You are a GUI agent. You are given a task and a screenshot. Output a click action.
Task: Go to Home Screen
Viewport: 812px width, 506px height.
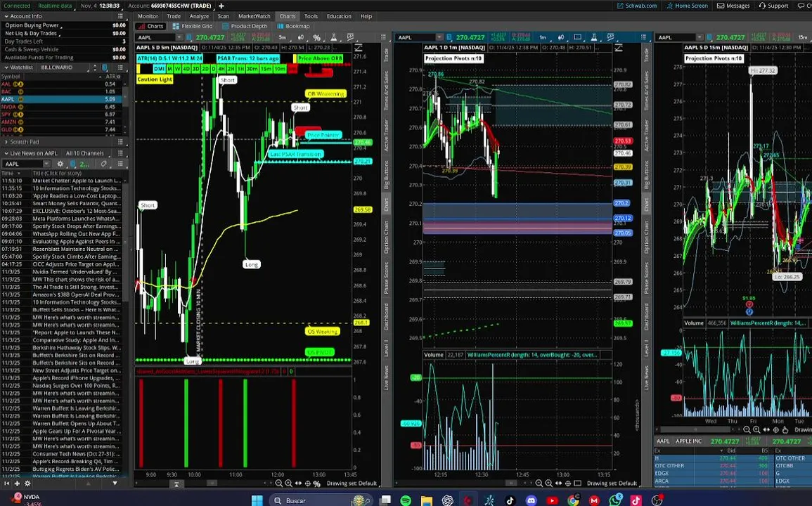pyautogui.click(x=687, y=6)
